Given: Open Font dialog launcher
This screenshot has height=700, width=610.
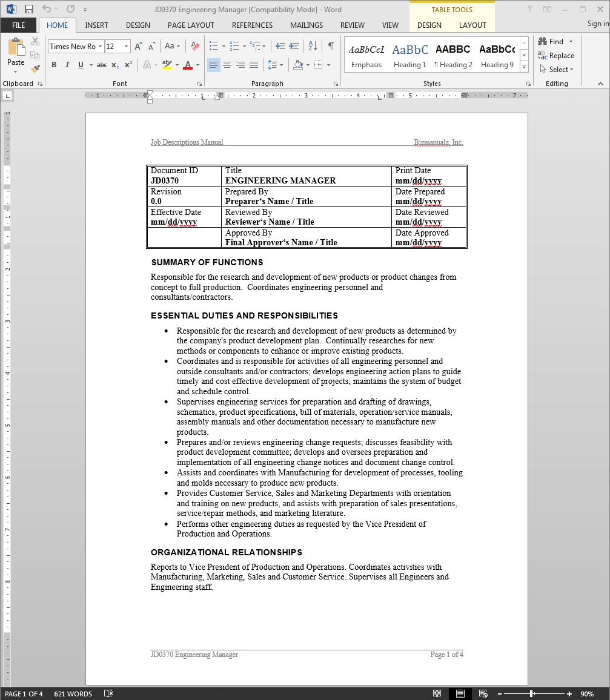Looking at the screenshot, I should point(199,84).
